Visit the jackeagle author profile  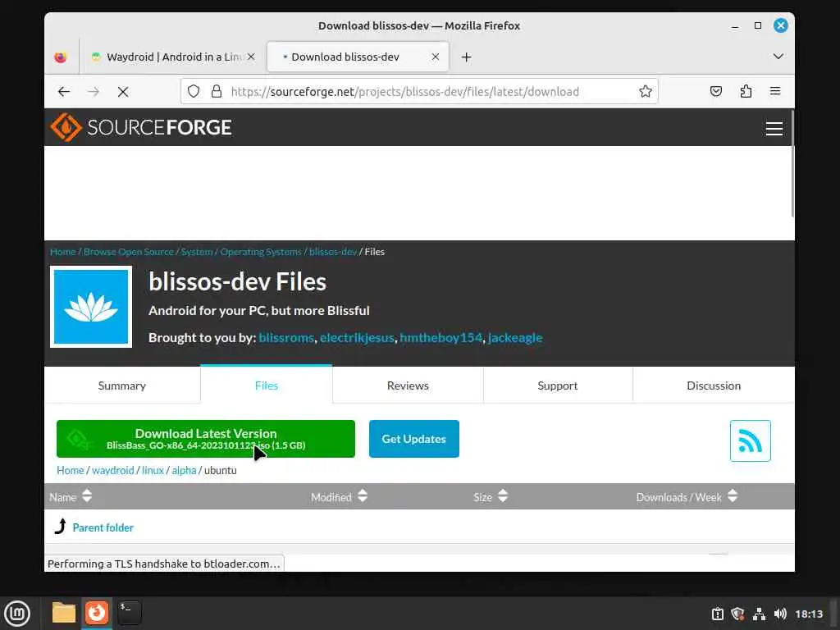(x=515, y=338)
